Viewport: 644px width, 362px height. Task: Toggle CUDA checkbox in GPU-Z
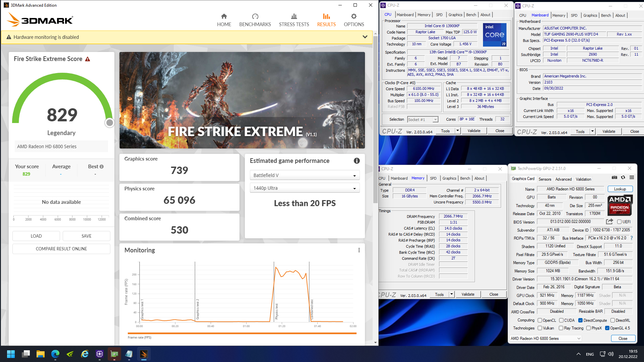[x=561, y=320]
